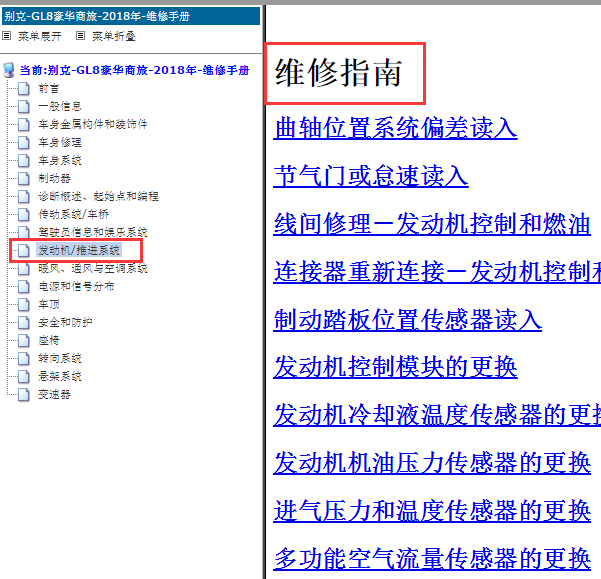Click the page icon beside 车身系统

tap(24, 161)
